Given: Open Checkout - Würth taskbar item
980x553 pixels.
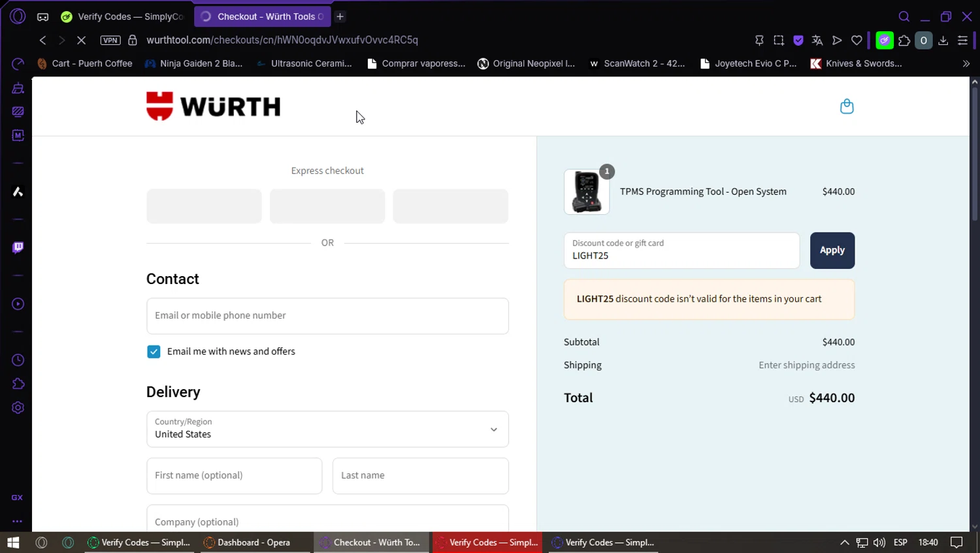Looking at the screenshot, I should [372, 543].
